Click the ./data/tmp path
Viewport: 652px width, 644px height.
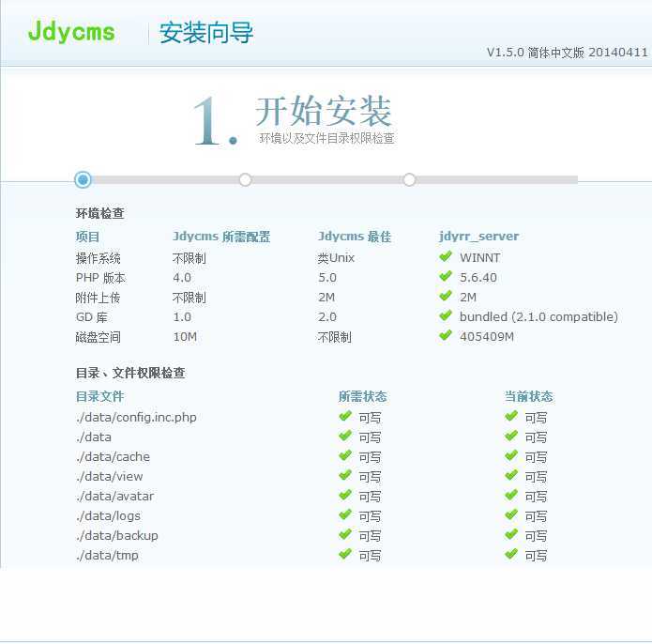(x=107, y=556)
